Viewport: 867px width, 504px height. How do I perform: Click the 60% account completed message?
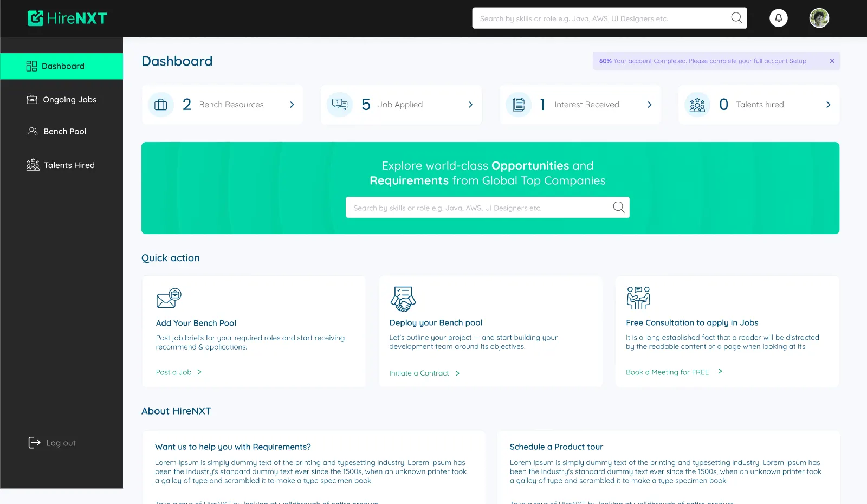(x=702, y=61)
